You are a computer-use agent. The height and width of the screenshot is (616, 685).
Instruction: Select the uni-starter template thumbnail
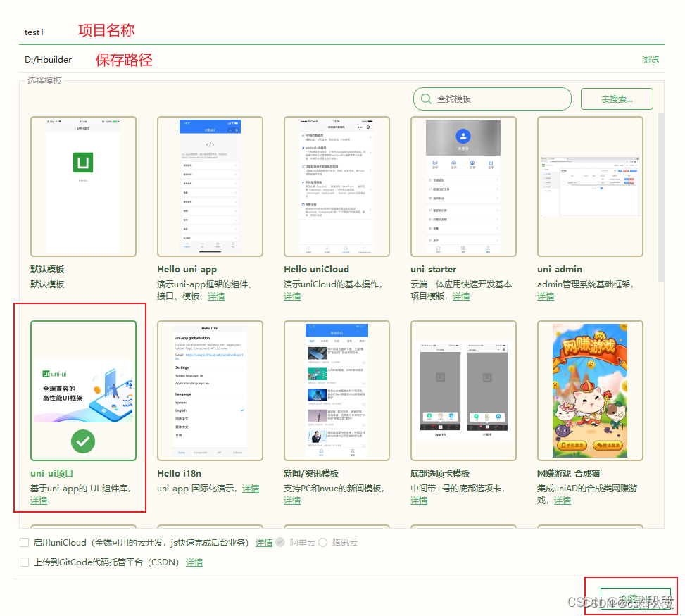(x=463, y=187)
